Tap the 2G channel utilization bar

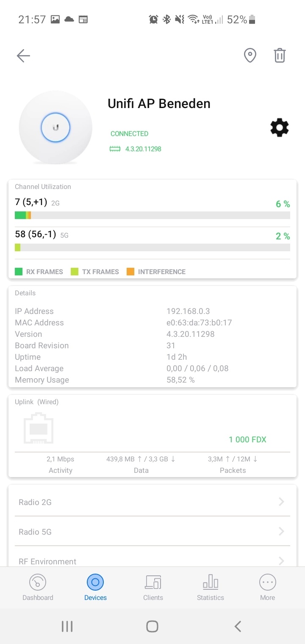[x=152, y=215]
